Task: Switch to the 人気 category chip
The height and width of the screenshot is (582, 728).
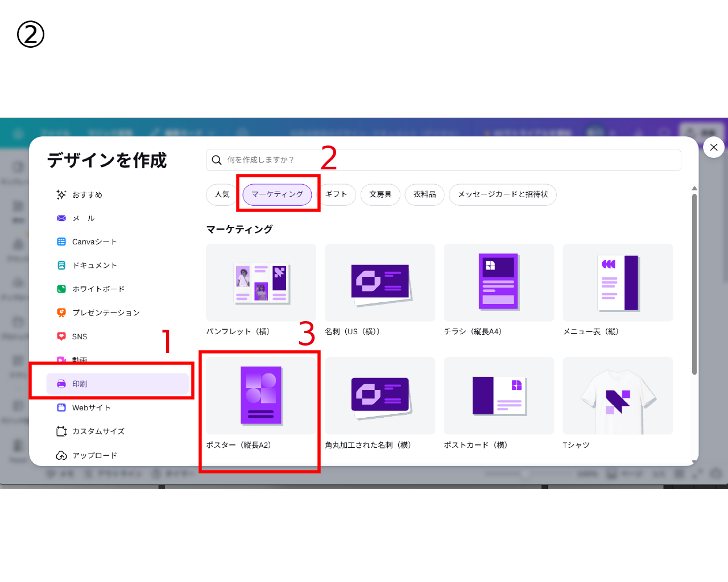Action: click(222, 194)
